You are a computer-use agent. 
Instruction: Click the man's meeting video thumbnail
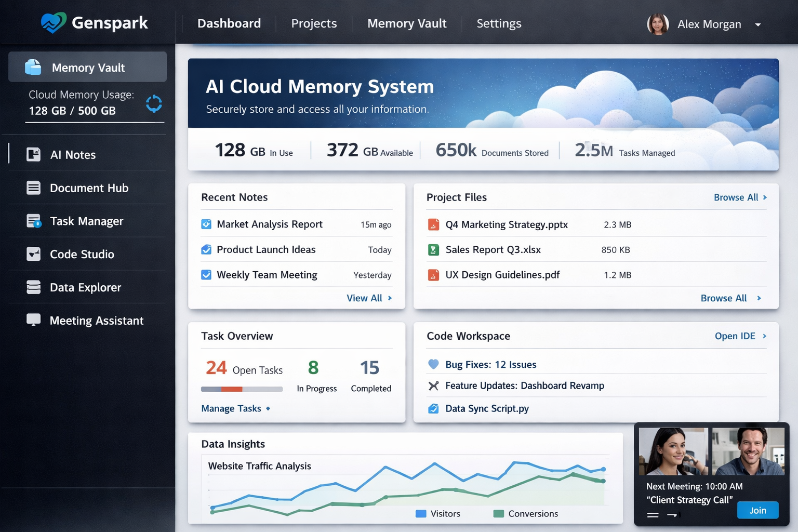click(748, 451)
